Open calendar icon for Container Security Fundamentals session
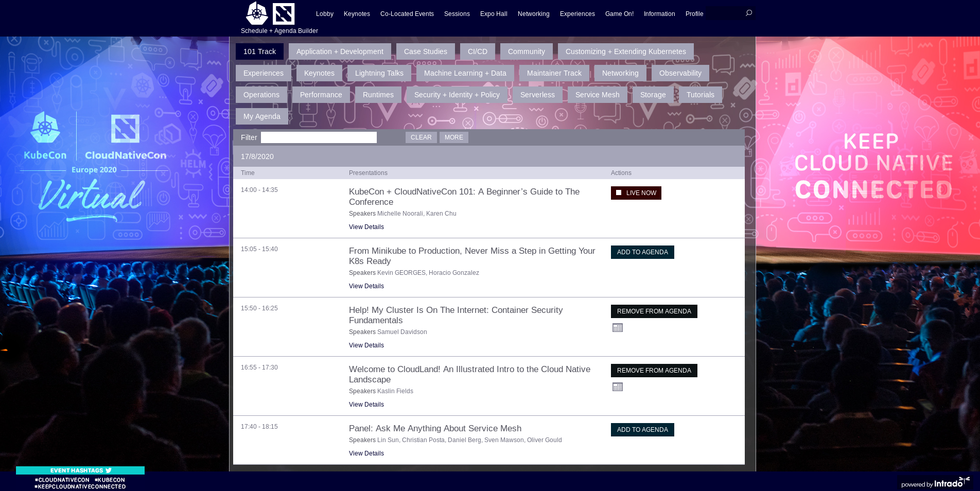This screenshot has height=491, width=980. coord(618,328)
